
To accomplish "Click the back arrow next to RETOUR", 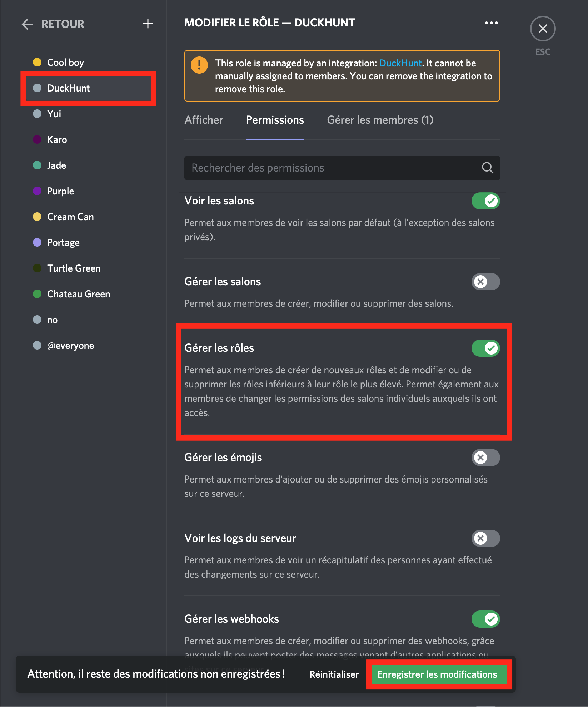I will coord(27,24).
